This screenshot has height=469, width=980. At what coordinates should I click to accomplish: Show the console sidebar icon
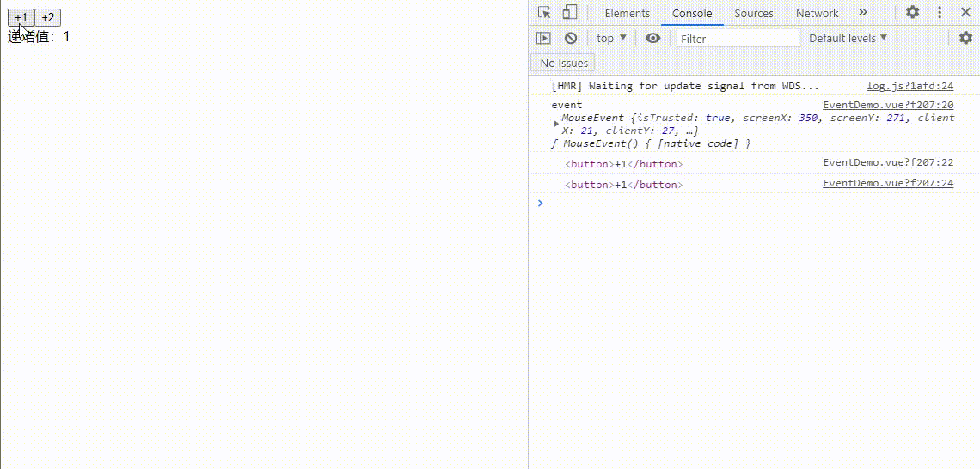click(x=544, y=38)
